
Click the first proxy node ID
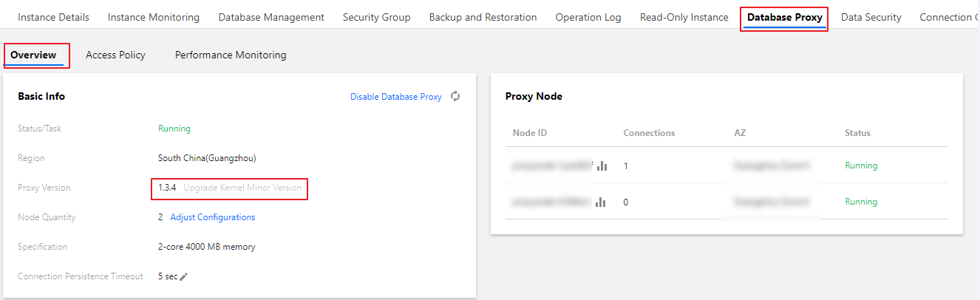click(551, 166)
